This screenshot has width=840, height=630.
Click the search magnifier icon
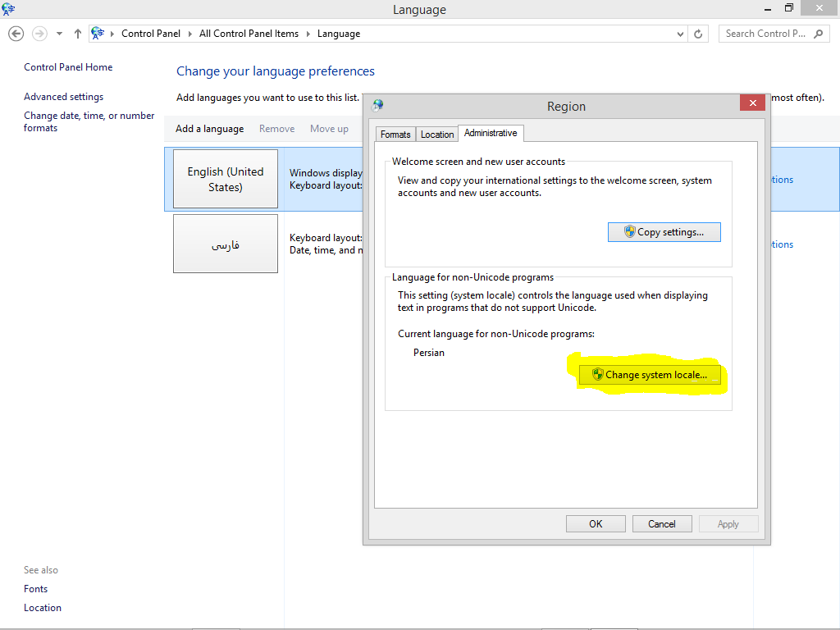[818, 34]
